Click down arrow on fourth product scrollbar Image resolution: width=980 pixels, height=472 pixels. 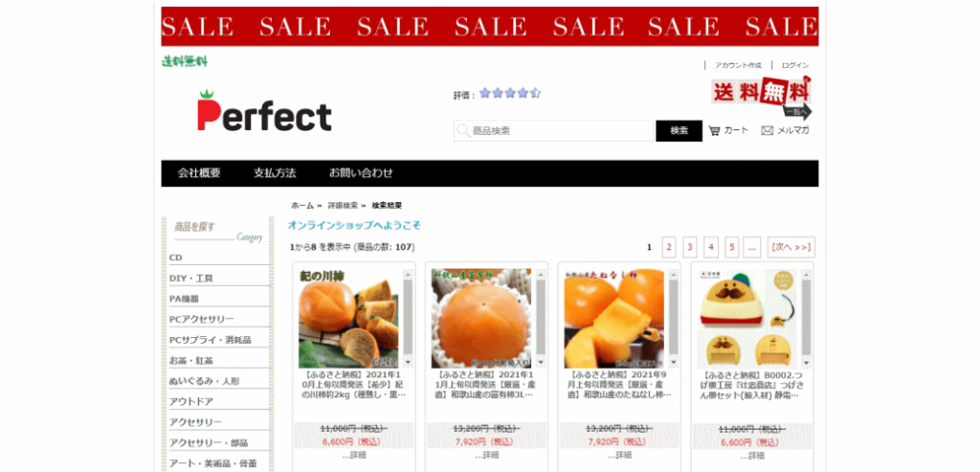tap(806, 363)
